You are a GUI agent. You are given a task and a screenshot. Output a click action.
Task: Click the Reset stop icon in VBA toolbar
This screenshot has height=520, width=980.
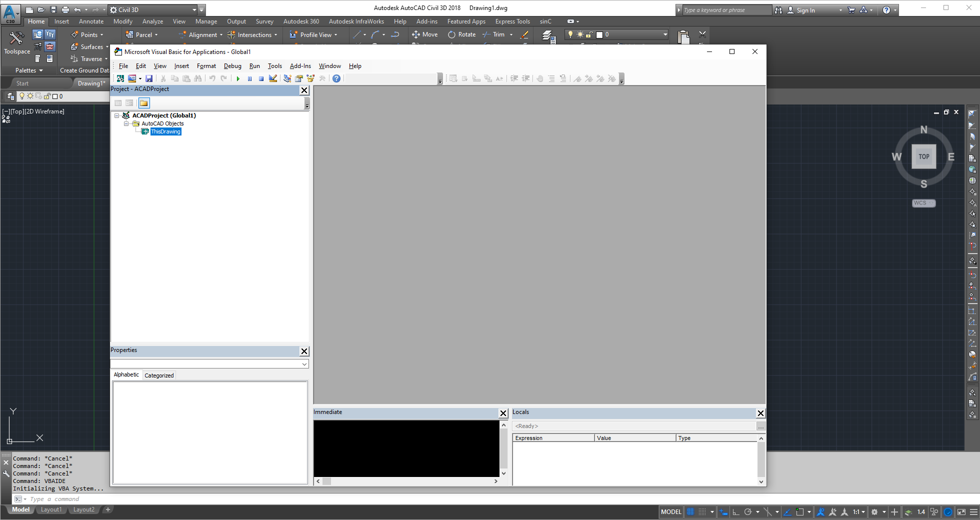point(261,78)
